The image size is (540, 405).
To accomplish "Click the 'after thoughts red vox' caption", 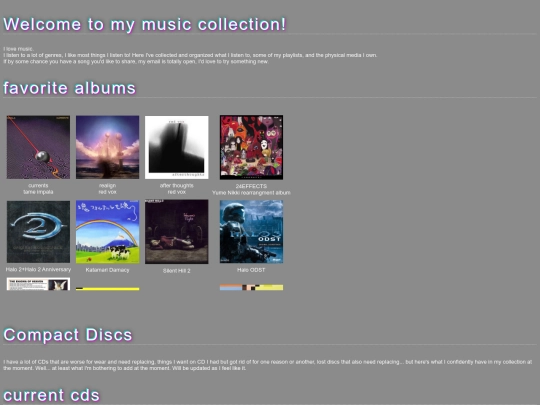I will (x=177, y=189).
